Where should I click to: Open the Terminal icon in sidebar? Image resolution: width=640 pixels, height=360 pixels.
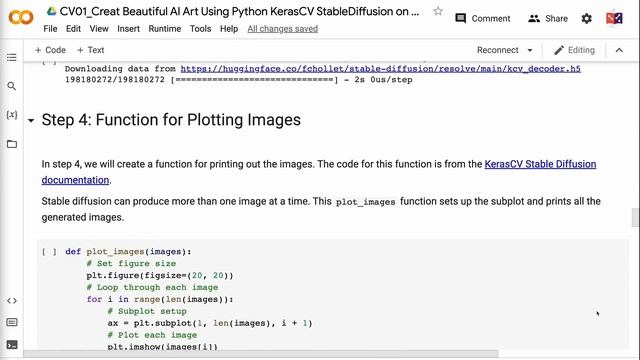tap(12, 345)
